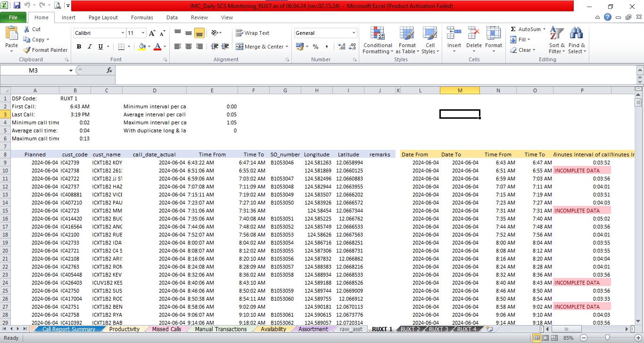Screen dimensions: 644x343
Task: Zoom in with the plus button
Action: [x=637, y=338]
